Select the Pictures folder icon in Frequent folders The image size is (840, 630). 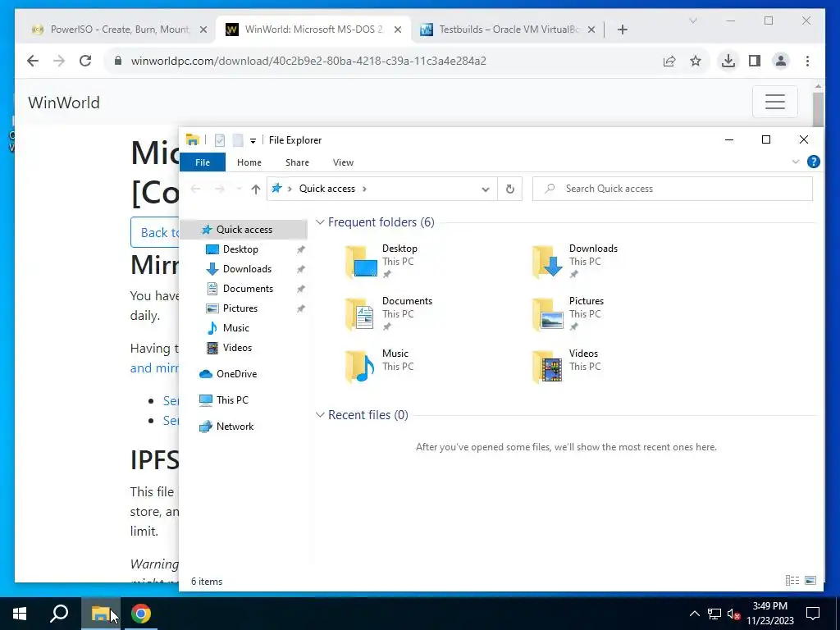tap(547, 314)
